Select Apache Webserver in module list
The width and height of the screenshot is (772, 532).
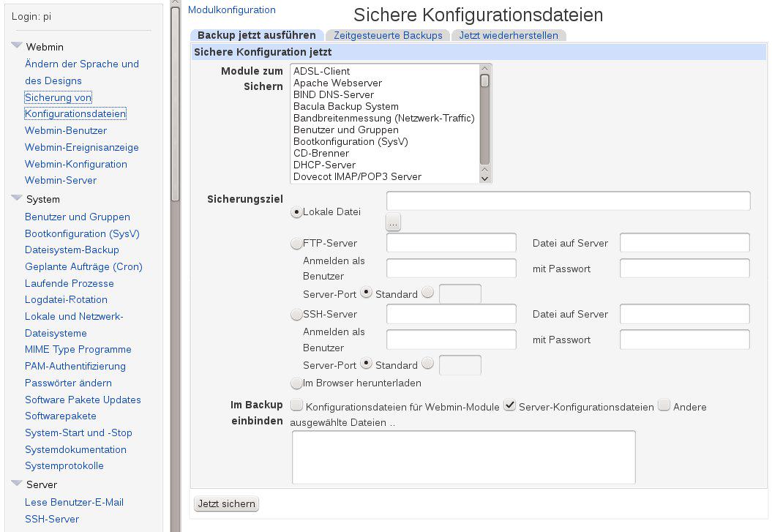click(x=337, y=83)
